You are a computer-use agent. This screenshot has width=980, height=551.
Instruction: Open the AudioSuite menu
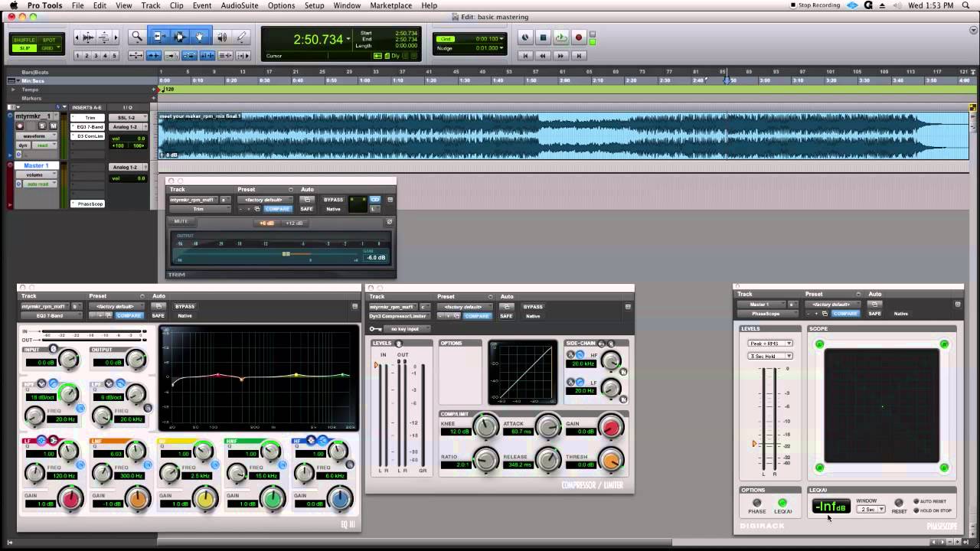239,5
